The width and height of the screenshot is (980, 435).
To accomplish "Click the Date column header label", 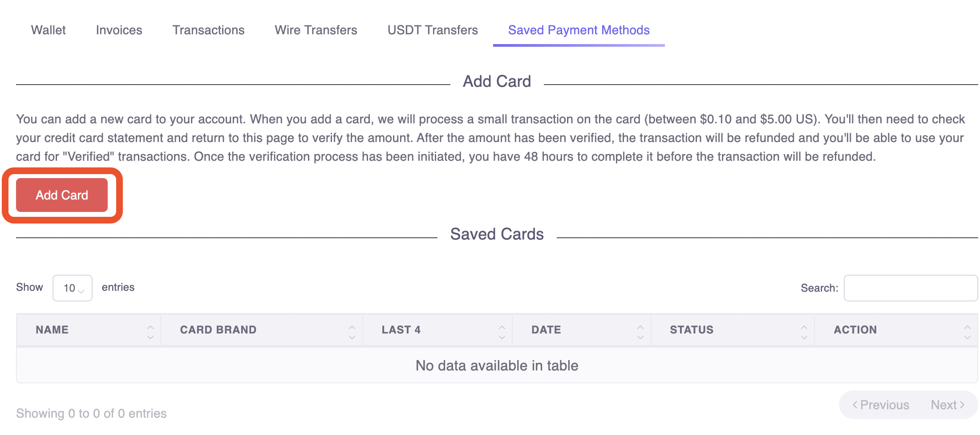I will click(x=546, y=330).
